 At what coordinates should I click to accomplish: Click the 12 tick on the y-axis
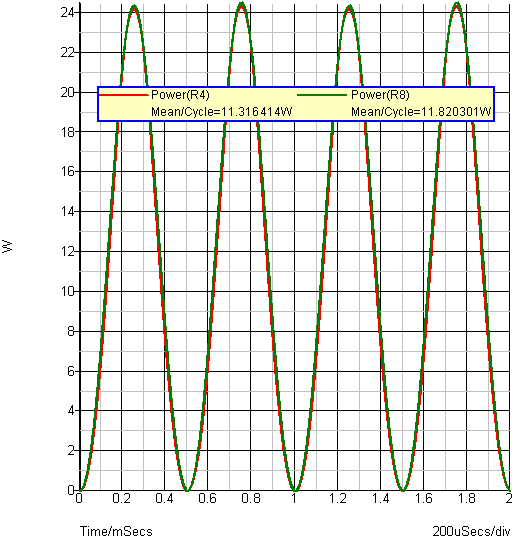click(67, 252)
